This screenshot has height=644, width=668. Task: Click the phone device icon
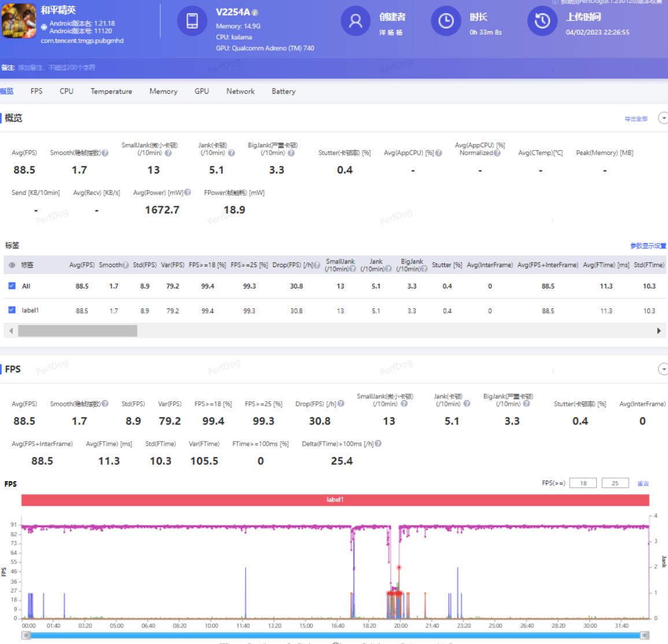[192, 21]
